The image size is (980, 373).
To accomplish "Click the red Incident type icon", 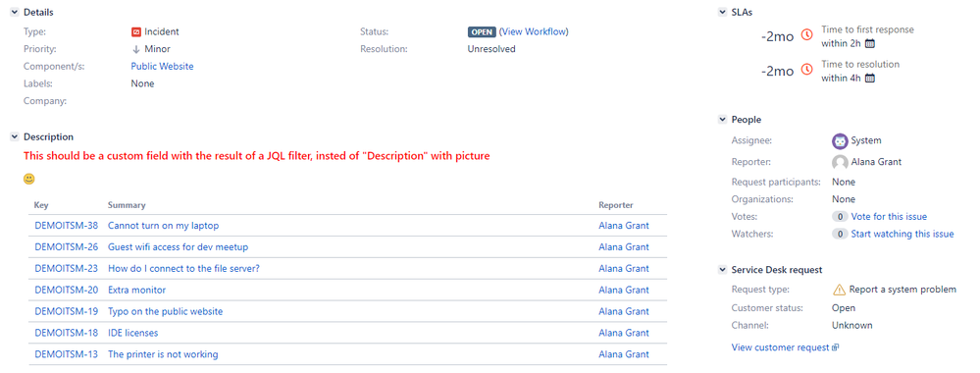I will click(x=136, y=31).
